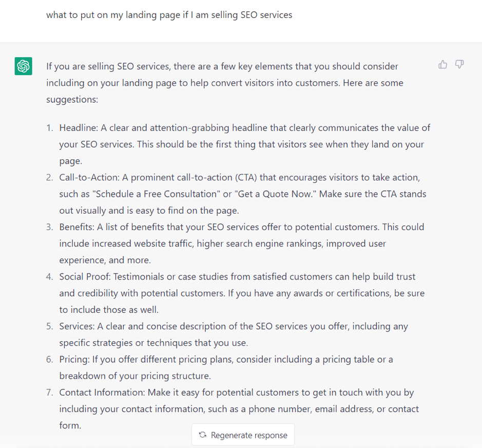Viewport: 482px width, 448px height.
Task: Click the 'Pricing' list item text
Action: [226, 367]
